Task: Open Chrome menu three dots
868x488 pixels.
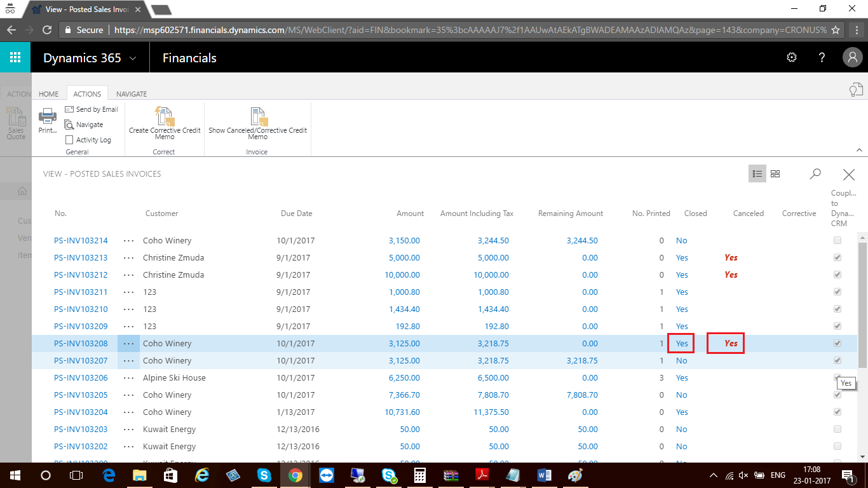Action: pos(856,30)
